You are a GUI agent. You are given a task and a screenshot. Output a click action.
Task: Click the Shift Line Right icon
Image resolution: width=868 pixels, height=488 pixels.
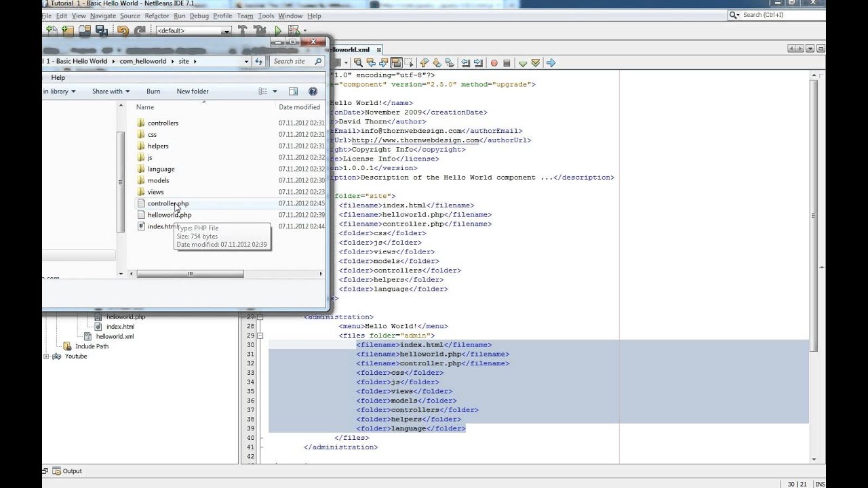pos(478,63)
